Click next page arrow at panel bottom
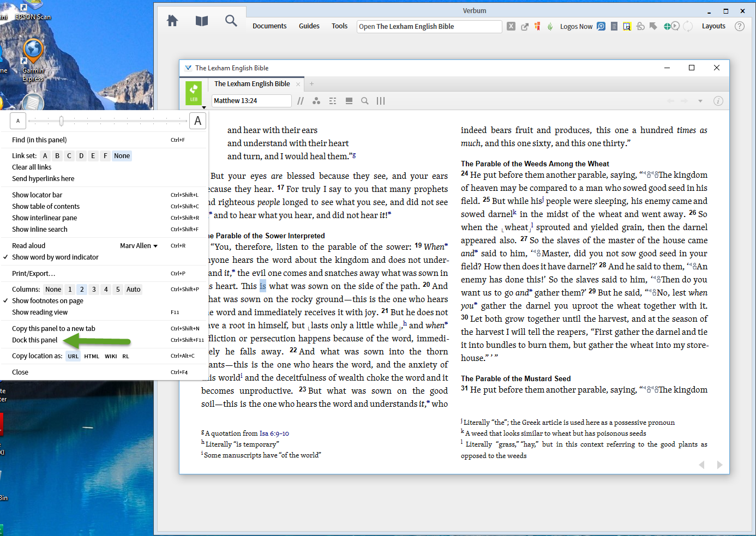The width and height of the screenshot is (756, 536). [719, 465]
